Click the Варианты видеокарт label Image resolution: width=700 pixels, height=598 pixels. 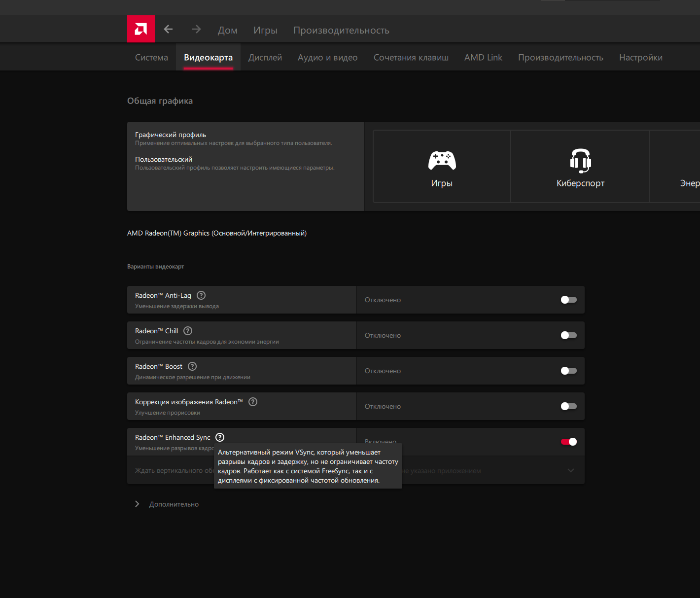tap(156, 267)
